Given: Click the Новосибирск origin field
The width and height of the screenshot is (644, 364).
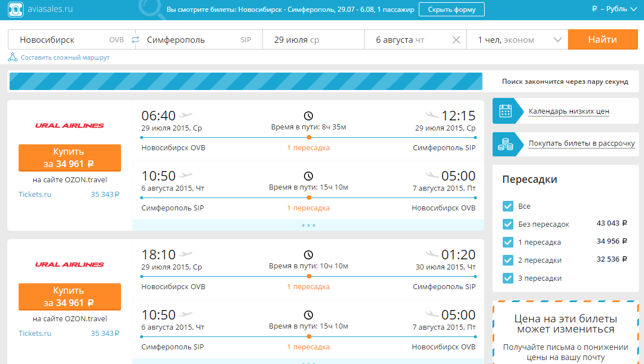Looking at the screenshot, I should pos(71,40).
